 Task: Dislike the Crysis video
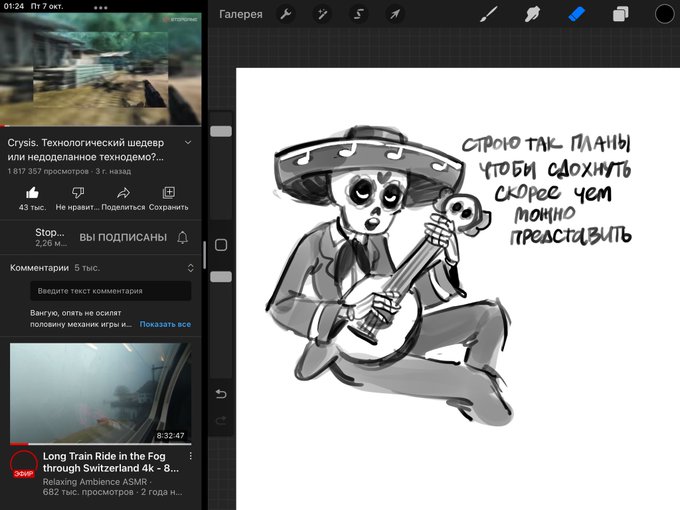(x=78, y=198)
